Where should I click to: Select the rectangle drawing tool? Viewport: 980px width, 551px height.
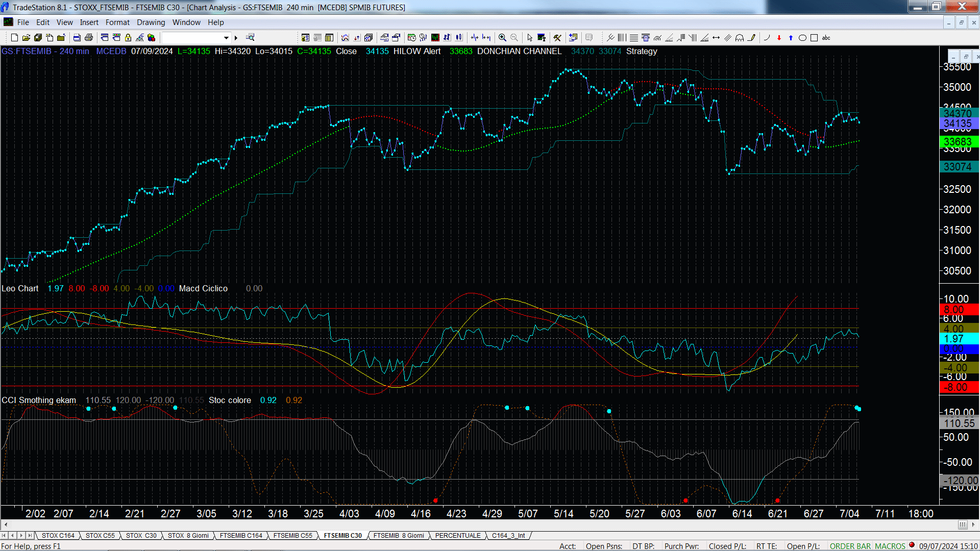pyautogui.click(x=814, y=38)
